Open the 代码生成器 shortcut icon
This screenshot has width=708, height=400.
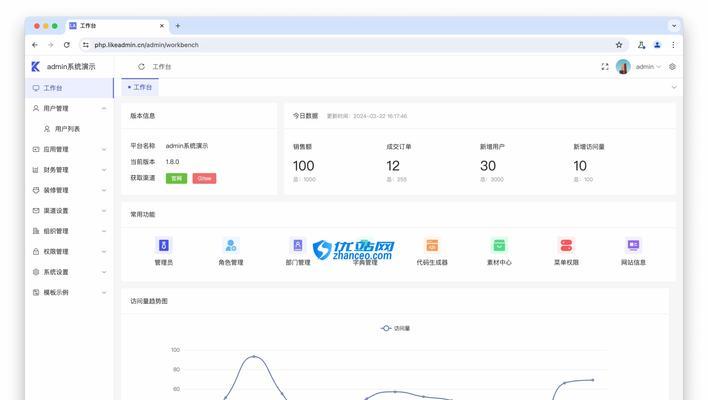432,245
